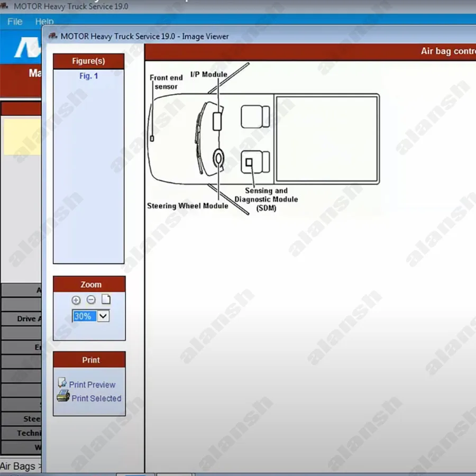Select Fig. 1 in the Figure(s) list
Viewport: 476px width, 476px height.
pyautogui.click(x=89, y=76)
